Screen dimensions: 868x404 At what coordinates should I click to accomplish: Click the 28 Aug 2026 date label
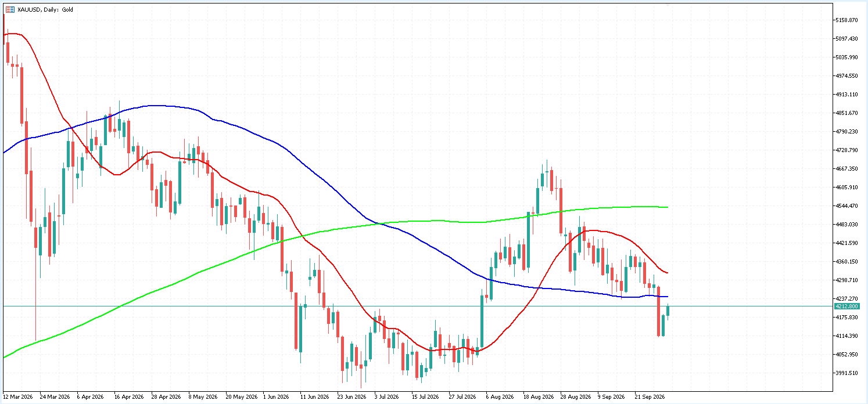click(576, 398)
